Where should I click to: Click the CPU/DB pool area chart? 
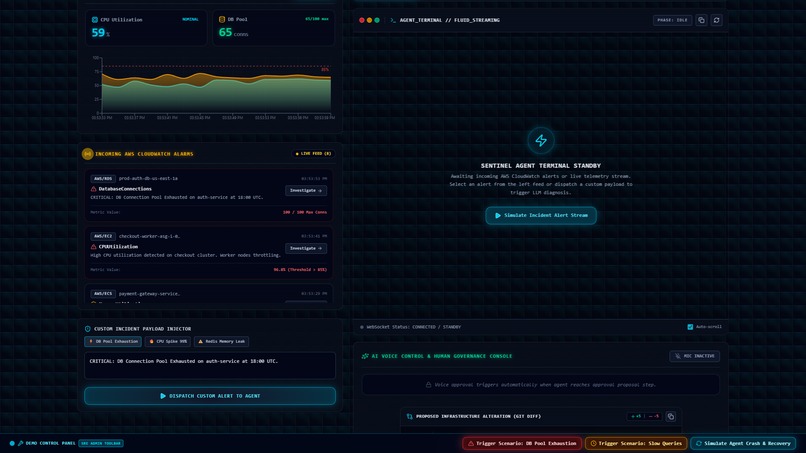[216, 87]
